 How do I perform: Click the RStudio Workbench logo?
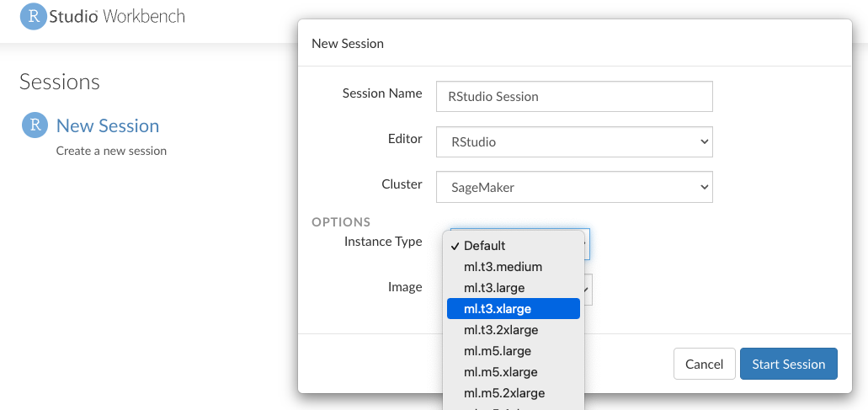click(103, 17)
